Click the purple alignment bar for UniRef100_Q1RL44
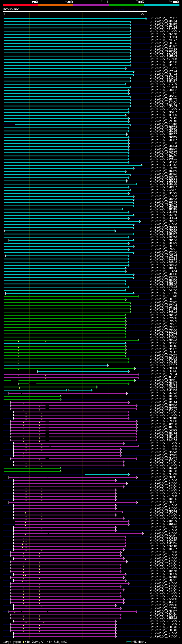 coord(70,402)
